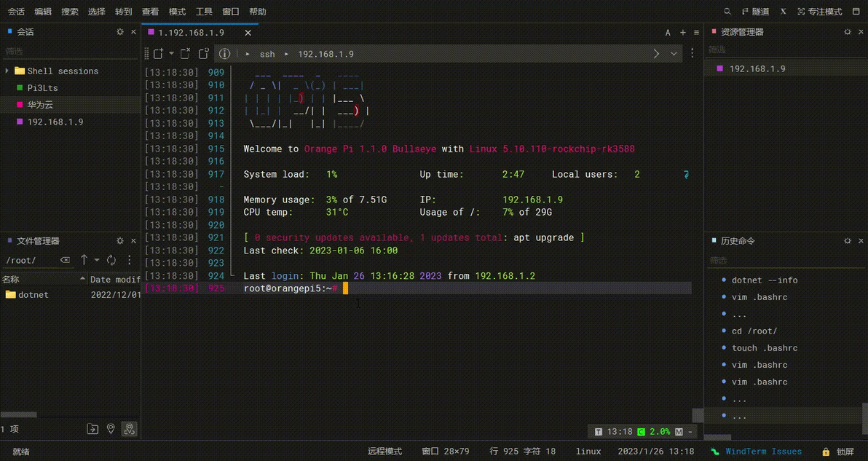Click the refresh icon in the file manager
This screenshot has width=868, height=461.
[111, 260]
